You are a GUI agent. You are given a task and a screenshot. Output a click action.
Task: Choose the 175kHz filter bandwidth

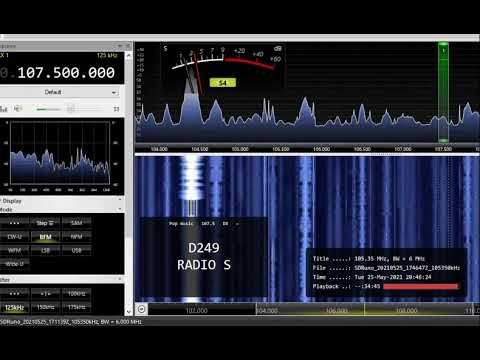(76, 307)
